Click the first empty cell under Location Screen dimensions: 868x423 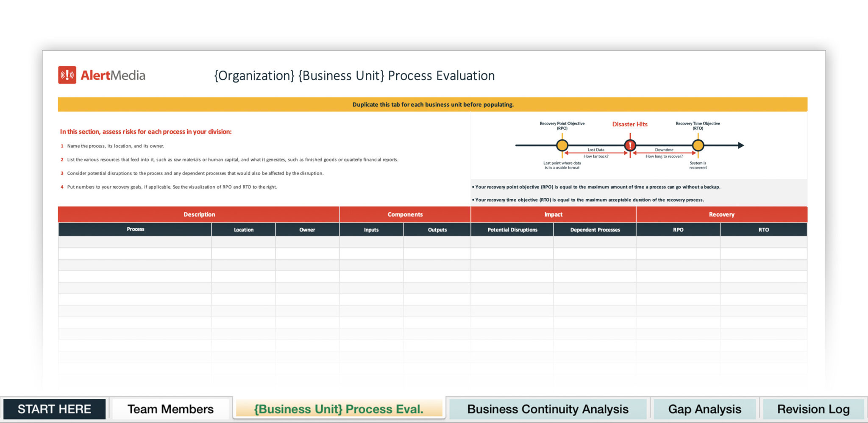pyautogui.click(x=244, y=241)
